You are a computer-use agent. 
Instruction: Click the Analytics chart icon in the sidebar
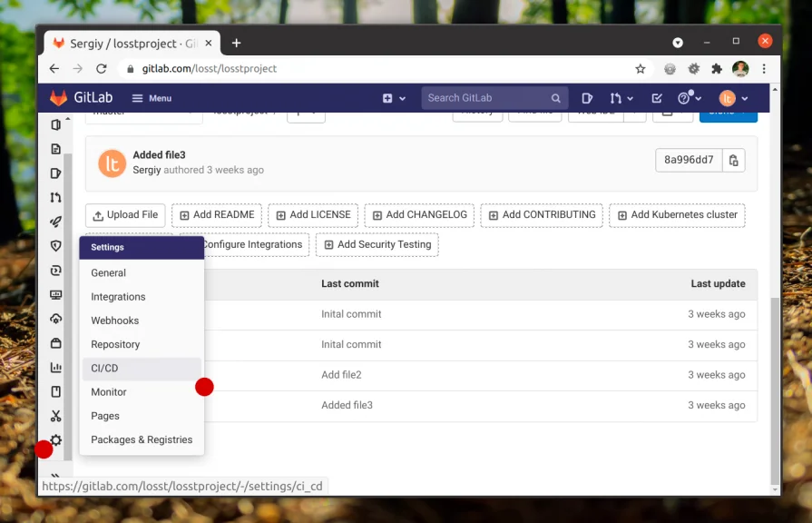(55, 368)
